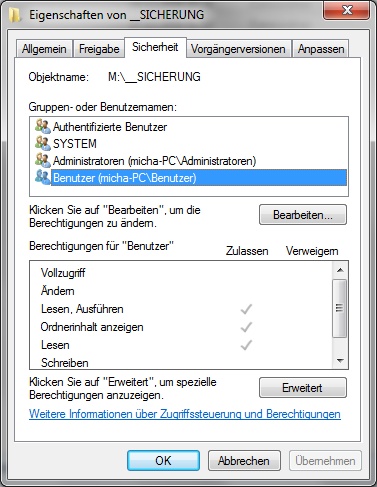Confirm the dialog with OK
377x487 pixels.
coord(163,461)
